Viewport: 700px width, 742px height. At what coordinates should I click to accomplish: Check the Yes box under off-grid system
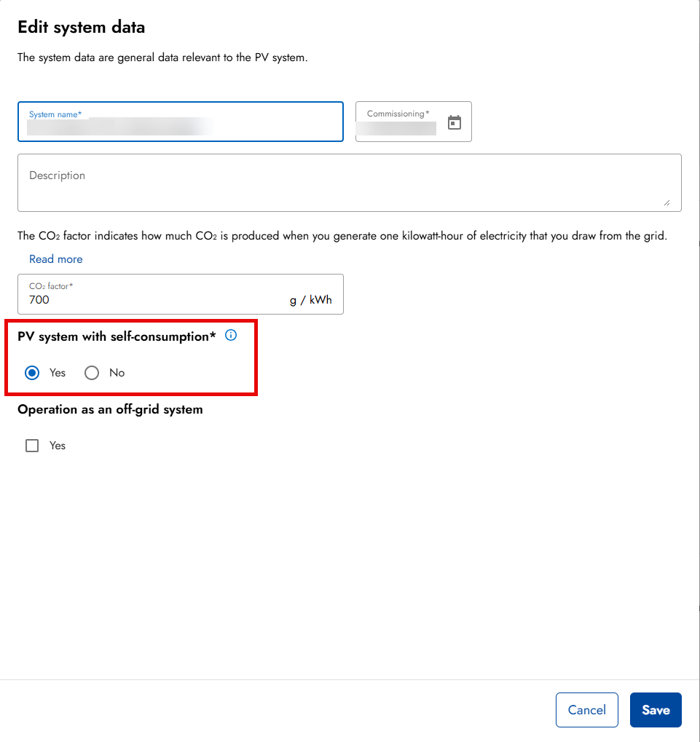(32, 445)
